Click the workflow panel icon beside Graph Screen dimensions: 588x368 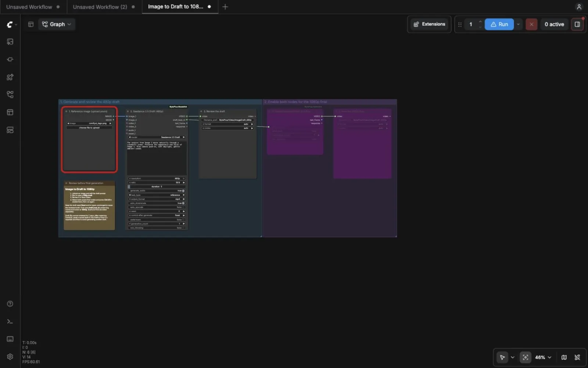(31, 24)
